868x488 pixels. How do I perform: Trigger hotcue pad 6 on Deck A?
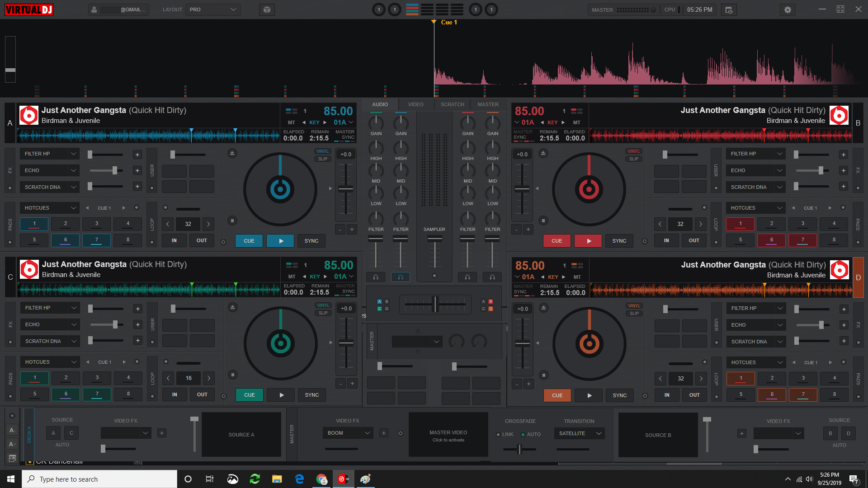point(66,240)
